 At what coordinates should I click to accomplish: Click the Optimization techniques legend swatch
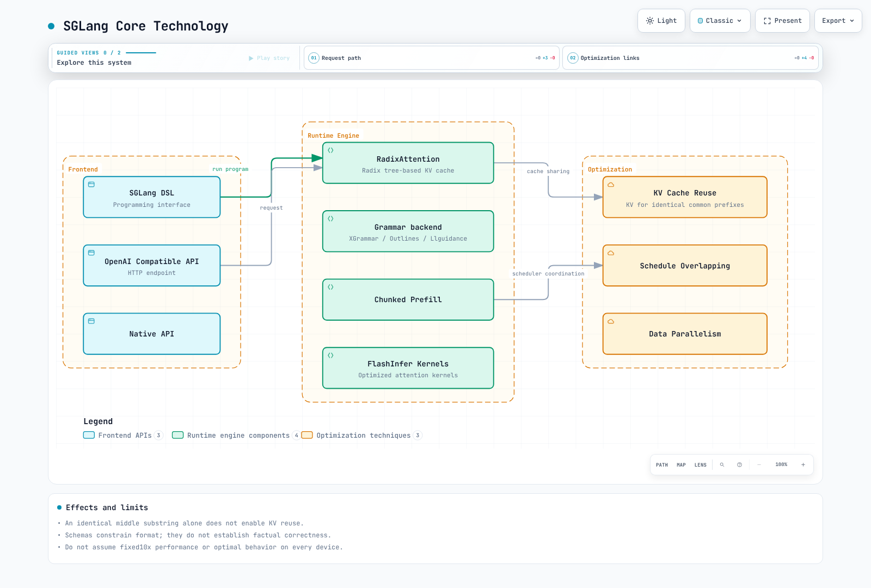307,435
